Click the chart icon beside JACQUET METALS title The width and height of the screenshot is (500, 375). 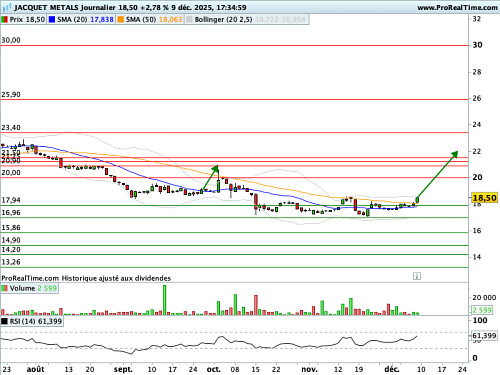pos(7,7)
